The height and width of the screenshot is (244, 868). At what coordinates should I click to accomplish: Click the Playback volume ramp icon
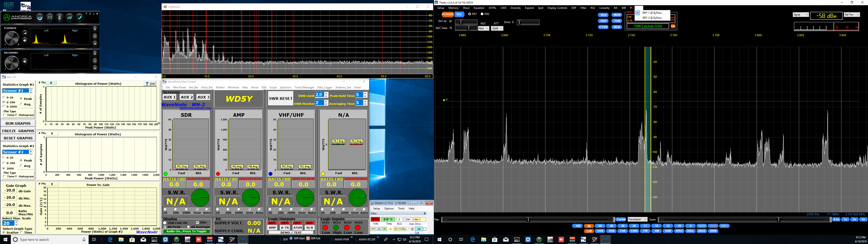pyautogui.click(x=25, y=33)
